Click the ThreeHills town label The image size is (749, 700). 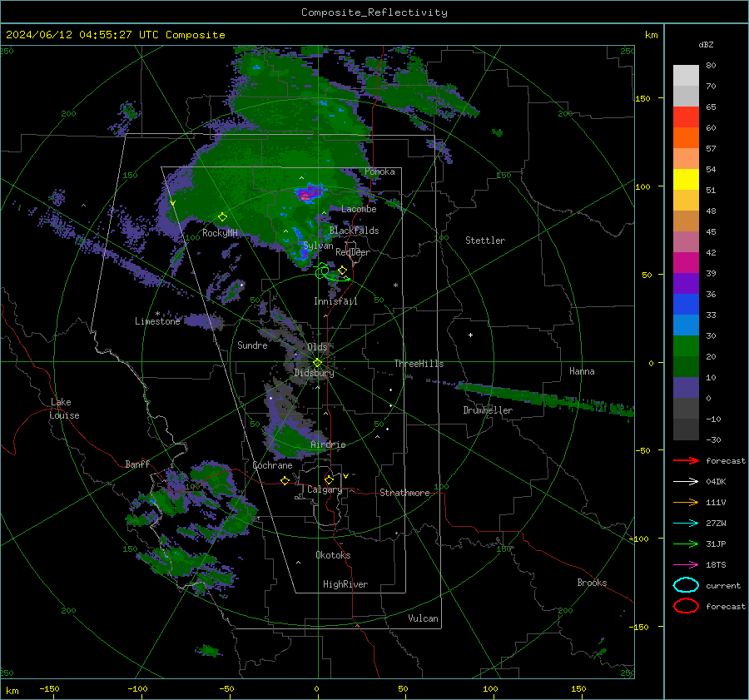point(419,364)
